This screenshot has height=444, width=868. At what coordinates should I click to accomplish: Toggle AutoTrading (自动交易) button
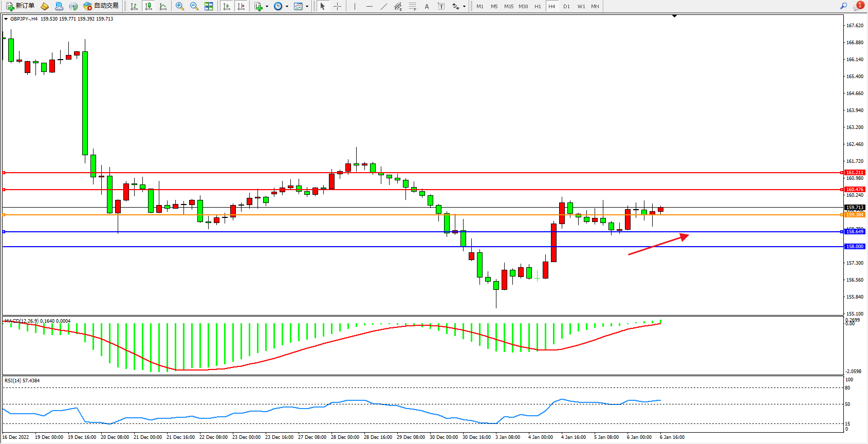(x=101, y=6)
